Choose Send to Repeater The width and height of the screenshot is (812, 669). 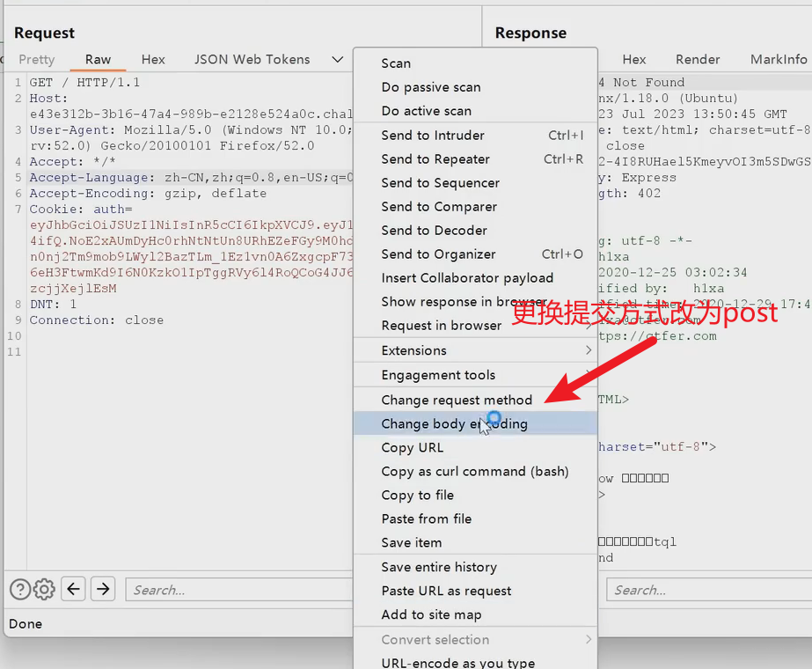point(435,159)
